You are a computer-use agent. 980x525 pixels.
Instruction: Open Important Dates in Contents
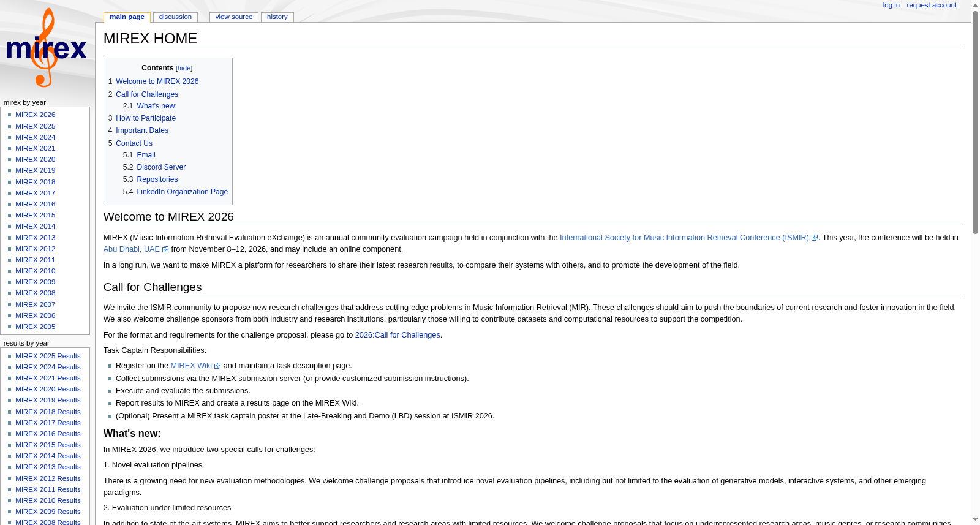click(x=142, y=130)
